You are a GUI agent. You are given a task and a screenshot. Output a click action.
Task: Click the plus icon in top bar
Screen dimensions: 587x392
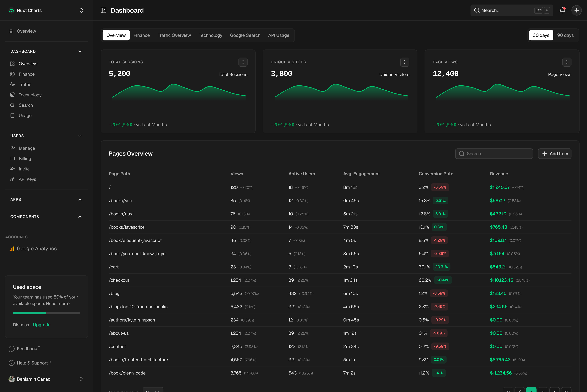click(x=576, y=10)
